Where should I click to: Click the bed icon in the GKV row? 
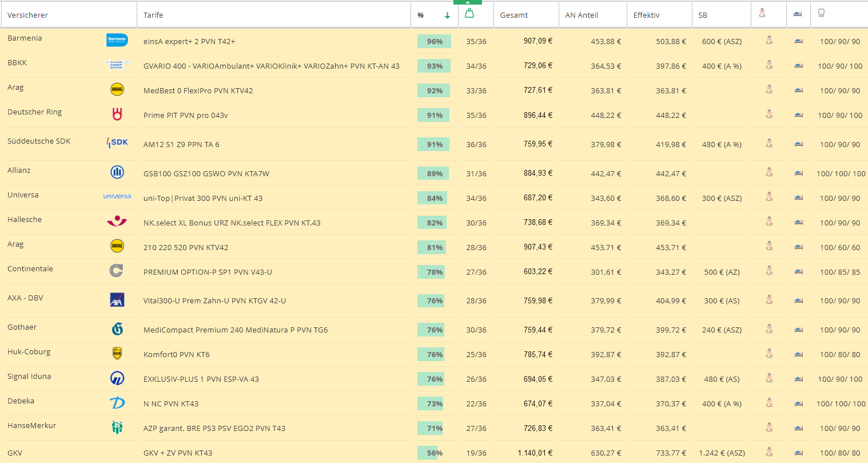click(x=799, y=453)
